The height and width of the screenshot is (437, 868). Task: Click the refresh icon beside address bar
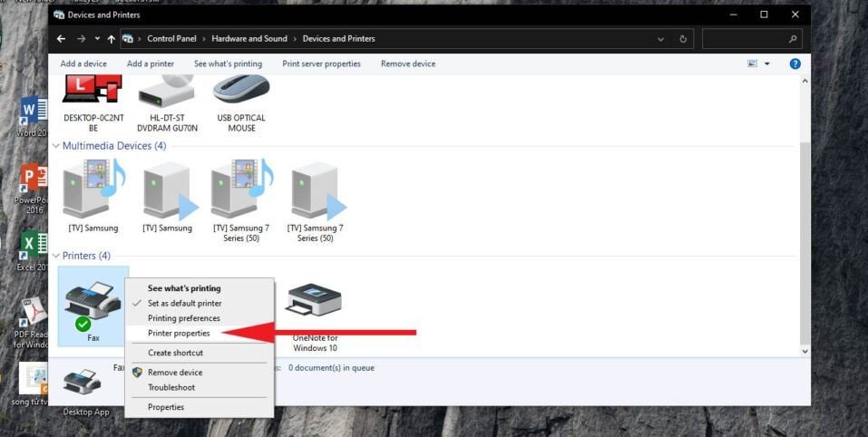point(683,39)
